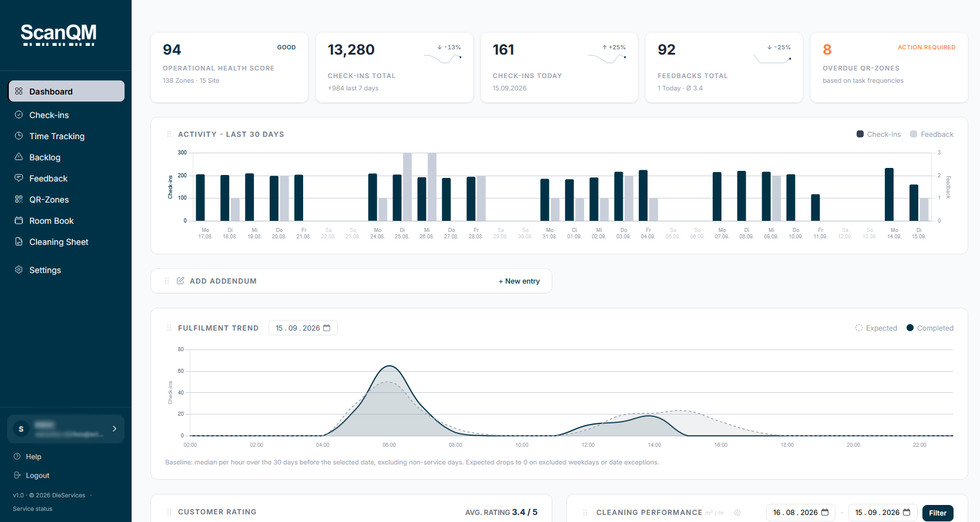The height and width of the screenshot is (522, 980).
Task: Grab the drag handle of Add Addendum panel
Action: coord(167,281)
